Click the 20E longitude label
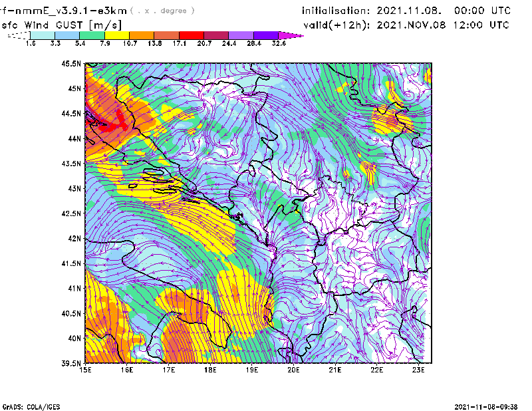This screenshot has width=532, height=411. coord(293,370)
